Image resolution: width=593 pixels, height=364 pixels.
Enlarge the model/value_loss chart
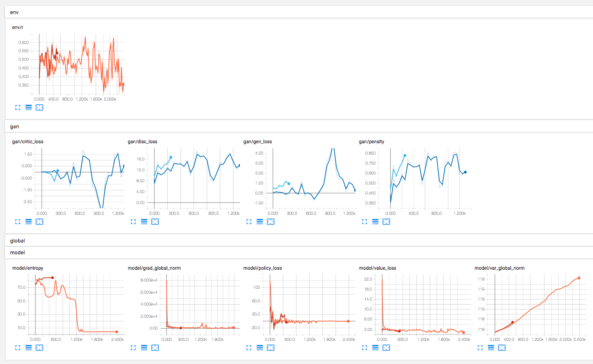click(365, 348)
